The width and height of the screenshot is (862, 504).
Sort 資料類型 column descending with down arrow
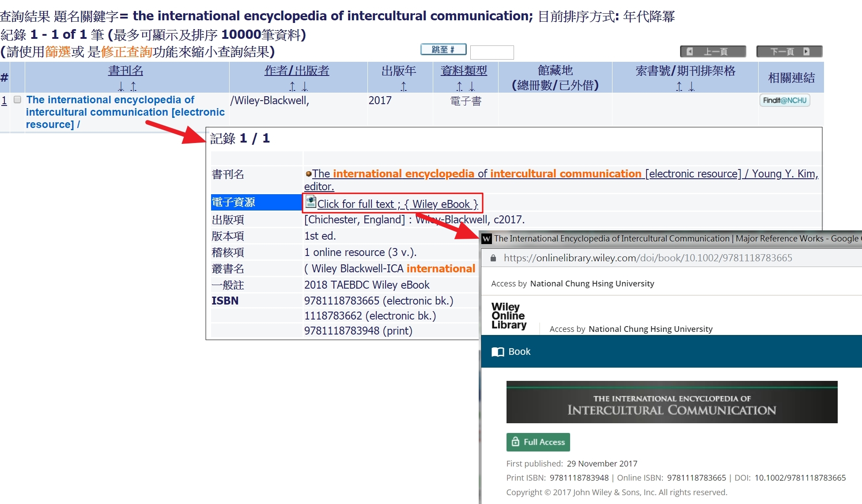[x=472, y=86]
